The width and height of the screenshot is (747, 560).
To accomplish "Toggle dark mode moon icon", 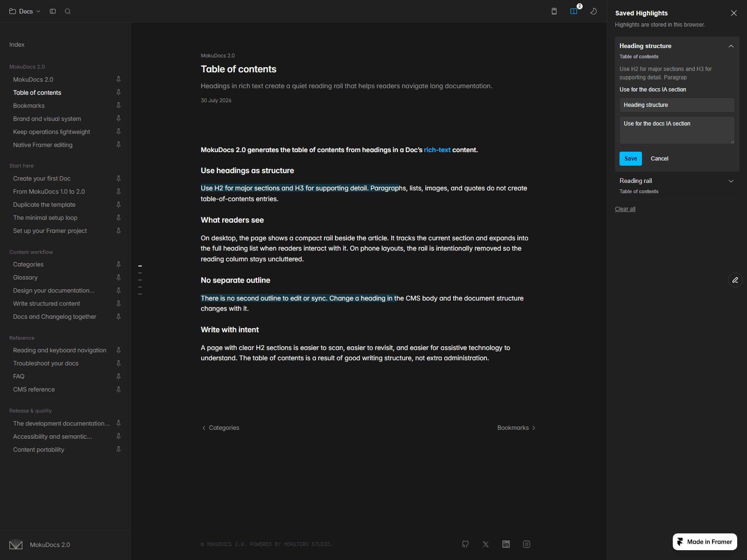I will [593, 11].
